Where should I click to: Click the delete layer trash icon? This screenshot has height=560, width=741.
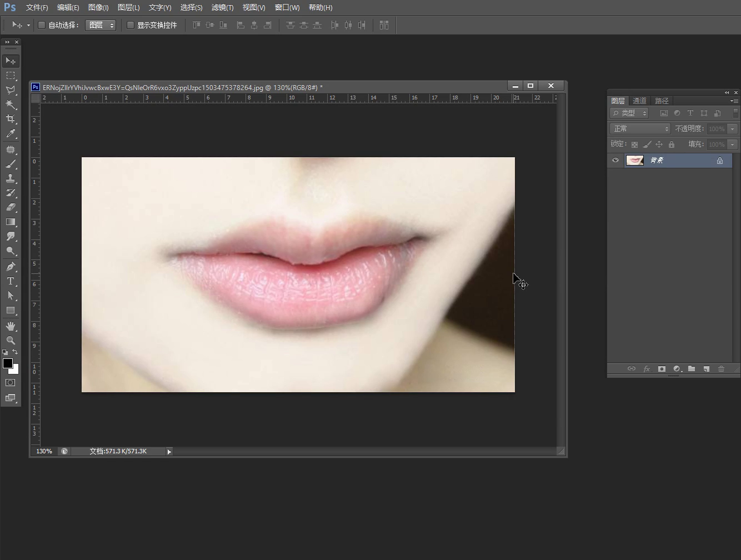pos(721,369)
